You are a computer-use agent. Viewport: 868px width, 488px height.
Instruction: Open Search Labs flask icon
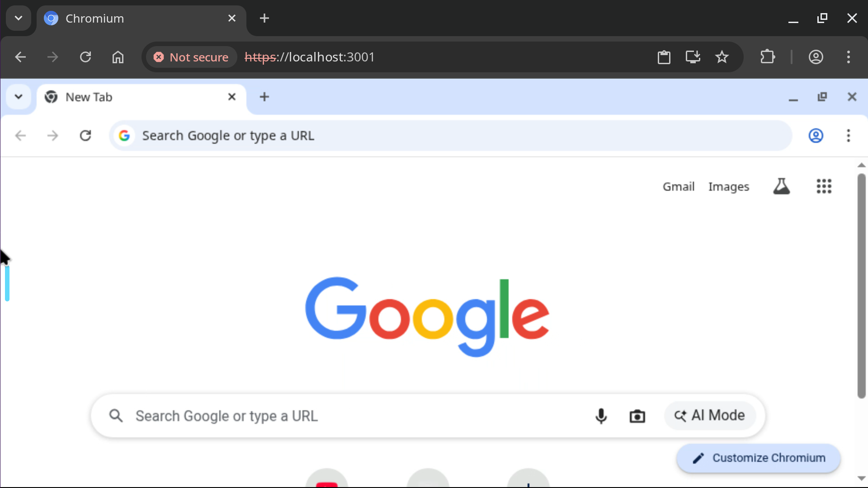point(781,186)
